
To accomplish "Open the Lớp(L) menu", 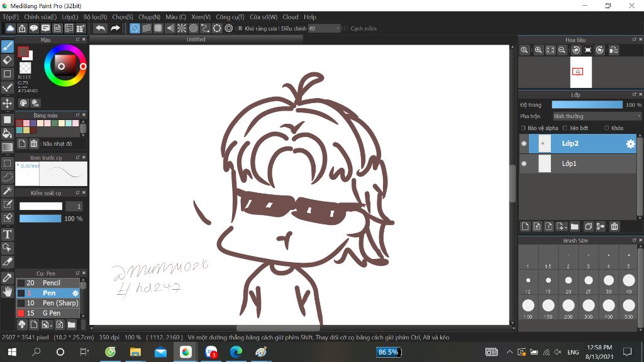I will pos(70,17).
